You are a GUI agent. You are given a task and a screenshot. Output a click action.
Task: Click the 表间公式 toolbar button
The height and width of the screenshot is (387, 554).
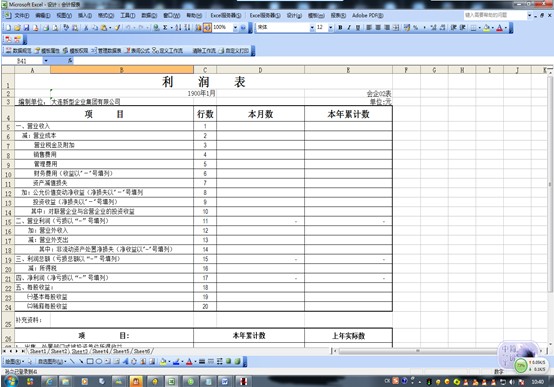click(138, 51)
